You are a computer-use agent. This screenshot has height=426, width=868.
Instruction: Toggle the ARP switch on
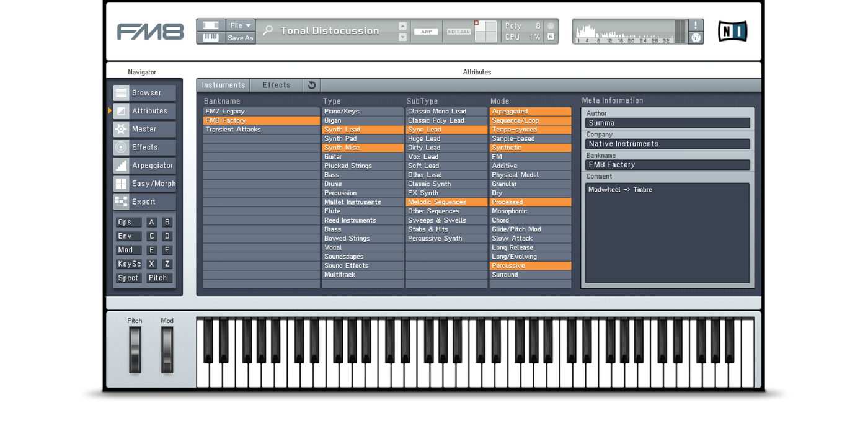coord(426,32)
